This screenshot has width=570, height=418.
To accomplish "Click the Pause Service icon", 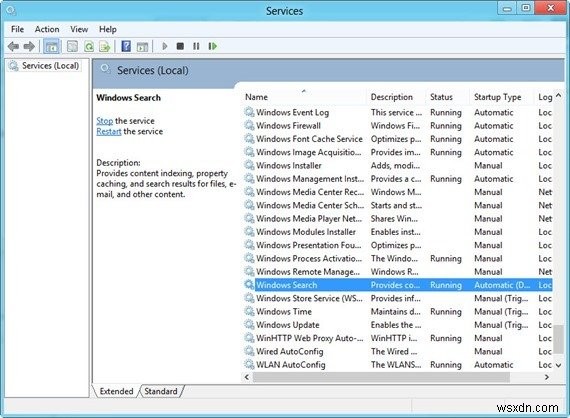I will [x=196, y=46].
